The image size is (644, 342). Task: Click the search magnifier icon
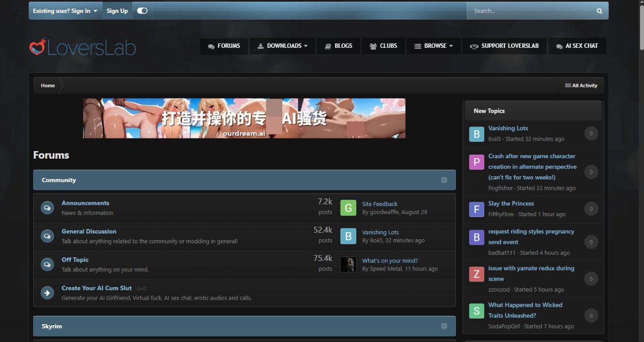coord(599,11)
